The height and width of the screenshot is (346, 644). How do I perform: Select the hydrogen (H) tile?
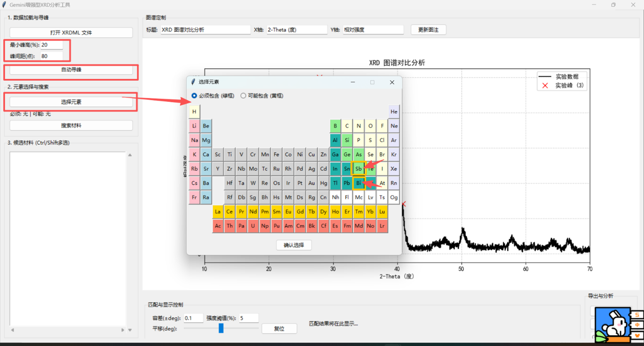[x=194, y=111]
